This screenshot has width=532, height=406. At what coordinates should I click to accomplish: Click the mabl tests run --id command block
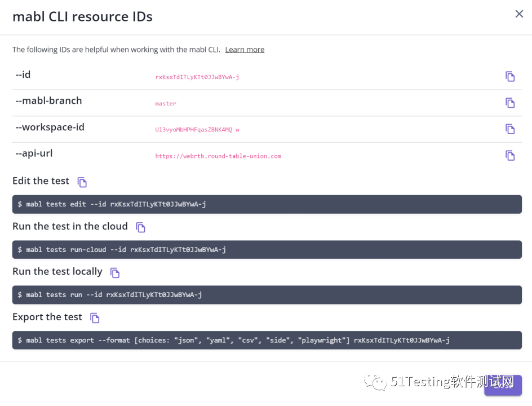pyautogui.click(x=267, y=295)
